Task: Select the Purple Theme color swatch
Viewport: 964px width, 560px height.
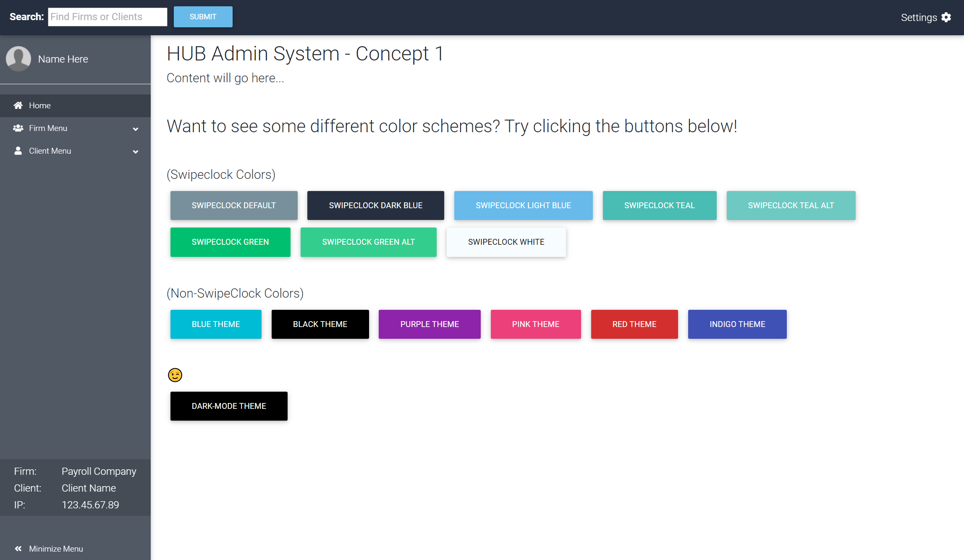Action: click(x=429, y=324)
